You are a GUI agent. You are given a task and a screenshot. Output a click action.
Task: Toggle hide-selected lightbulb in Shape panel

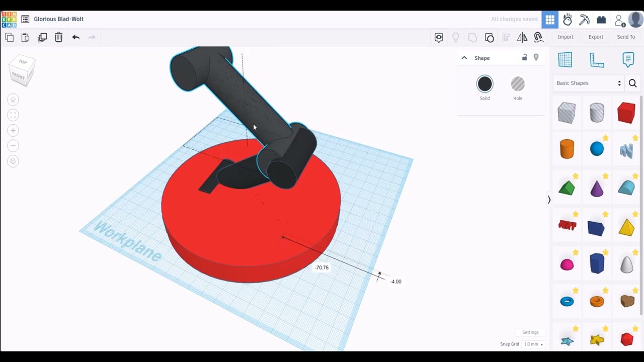(536, 57)
